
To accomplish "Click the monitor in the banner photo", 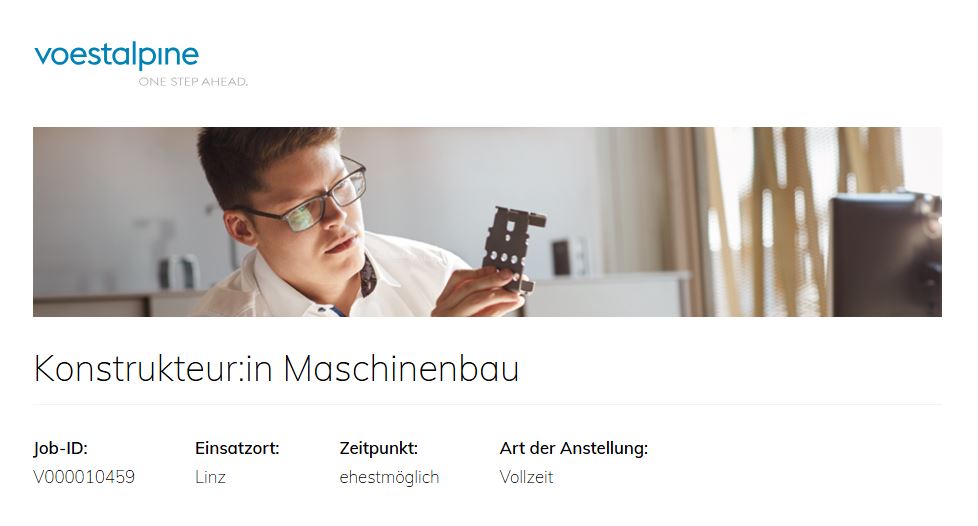I will pyautogui.click(x=886, y=255).
